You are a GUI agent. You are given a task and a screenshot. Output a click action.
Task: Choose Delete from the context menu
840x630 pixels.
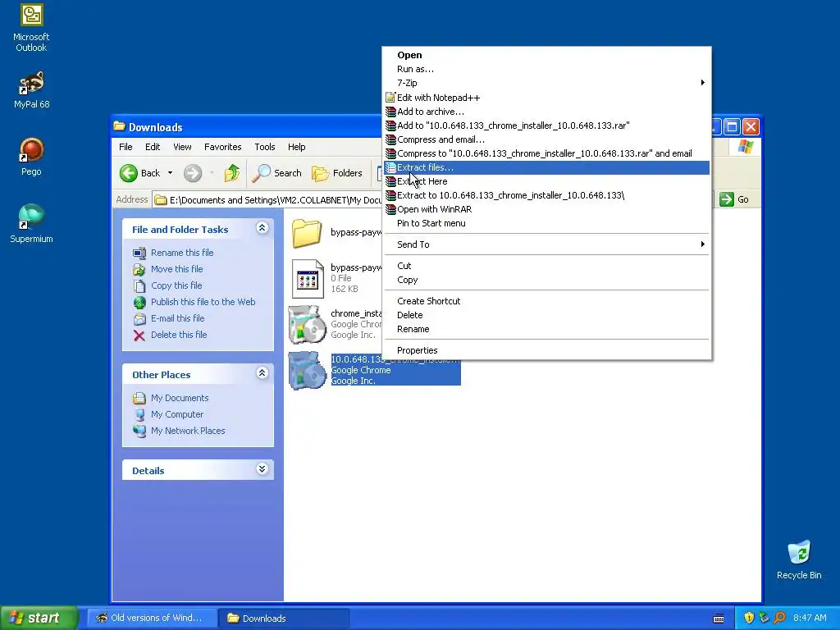click(x=547, y=315)
